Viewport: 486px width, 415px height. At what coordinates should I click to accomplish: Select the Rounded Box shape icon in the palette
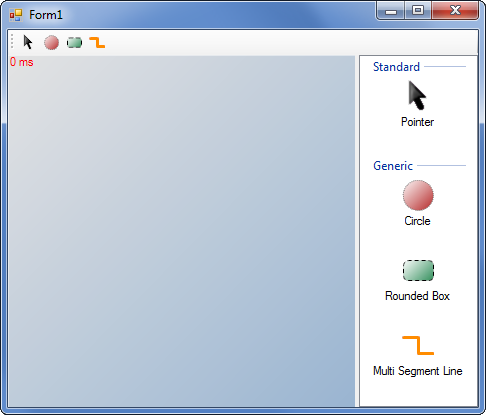click(x=418, y=270)
